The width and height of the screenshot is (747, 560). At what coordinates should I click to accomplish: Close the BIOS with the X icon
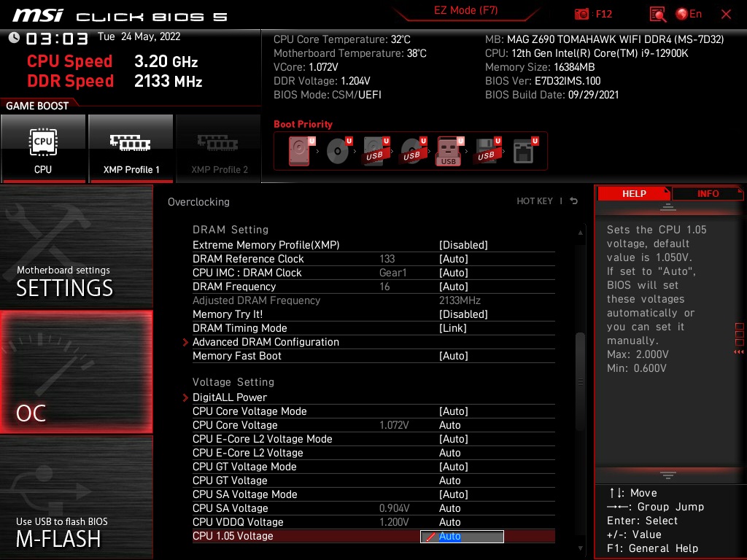(726, 15)
